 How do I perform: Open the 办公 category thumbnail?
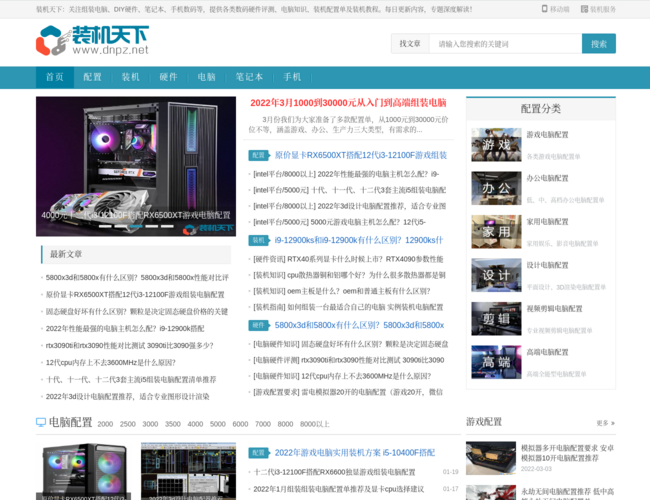coord(496,188)
